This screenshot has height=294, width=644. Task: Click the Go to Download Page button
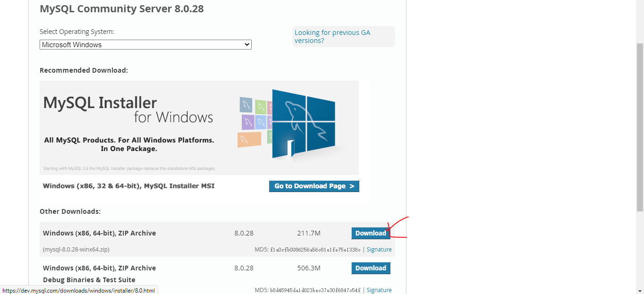click(314, 186)
